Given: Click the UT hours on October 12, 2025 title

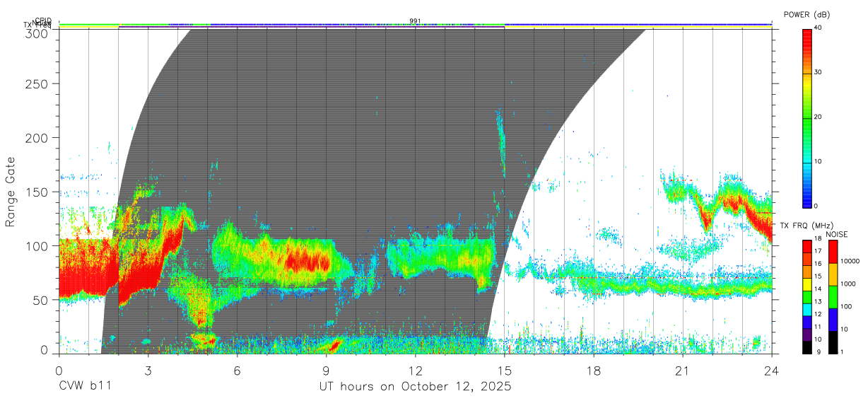Looking at the screenshot, I should (415, 387).
